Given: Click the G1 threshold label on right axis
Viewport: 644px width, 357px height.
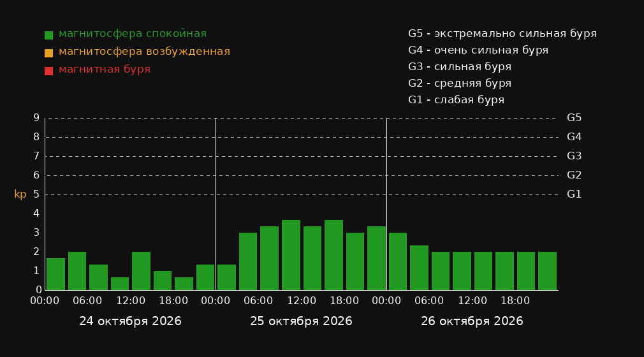Looking at the screenshot, I should 574,194.
